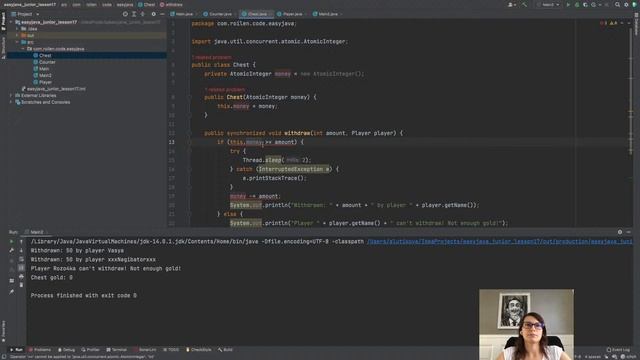Click the Rerun icon in the Run panel
The width and height of the screenshot is (640, 360).
click(x=11, y=242)
